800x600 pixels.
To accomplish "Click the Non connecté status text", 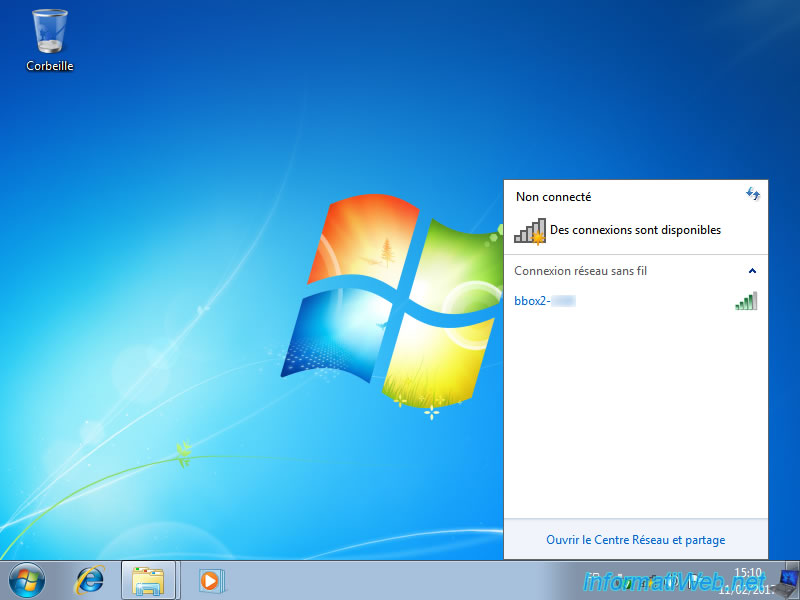I will tap(554, 197).
